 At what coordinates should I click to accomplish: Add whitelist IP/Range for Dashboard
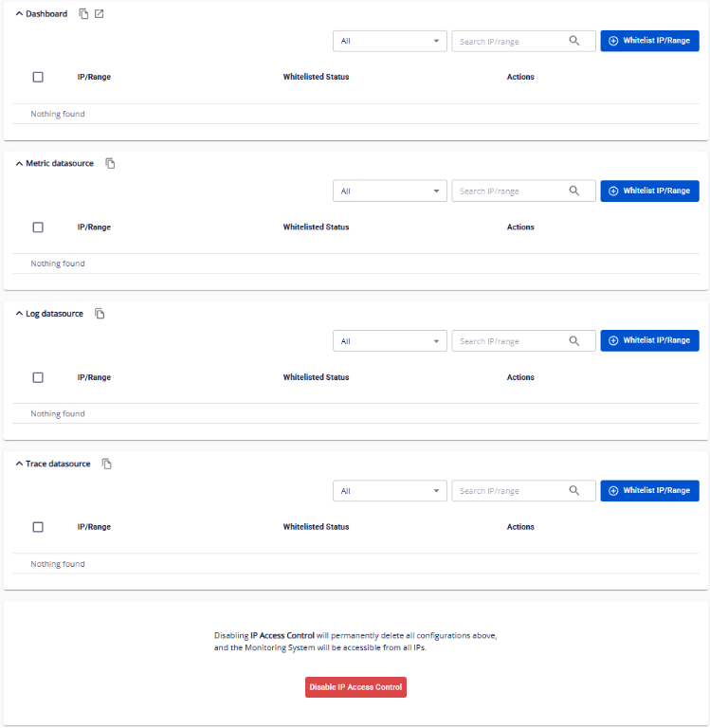(x=649, y=42)
